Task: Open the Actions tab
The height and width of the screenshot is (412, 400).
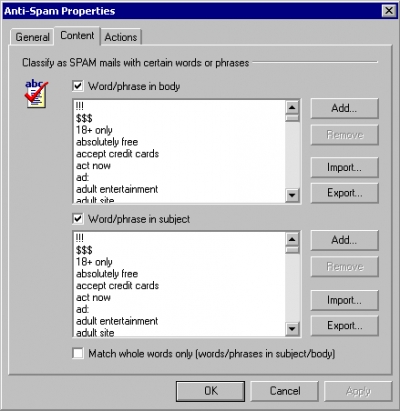Action: [x=121, y=37]
